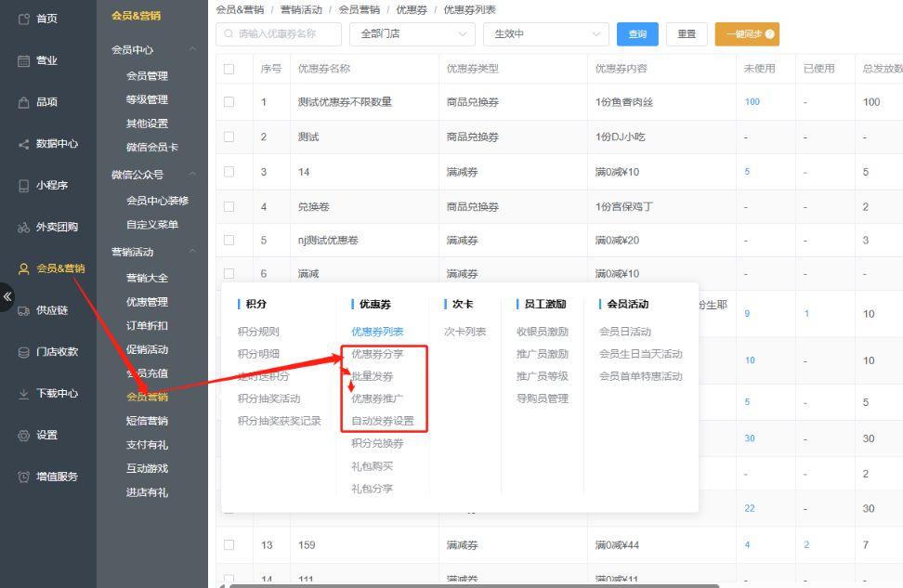The width and height of the screenshot is (903, 588).
Task: Click used count 2 in row 159
Action: 806,545
